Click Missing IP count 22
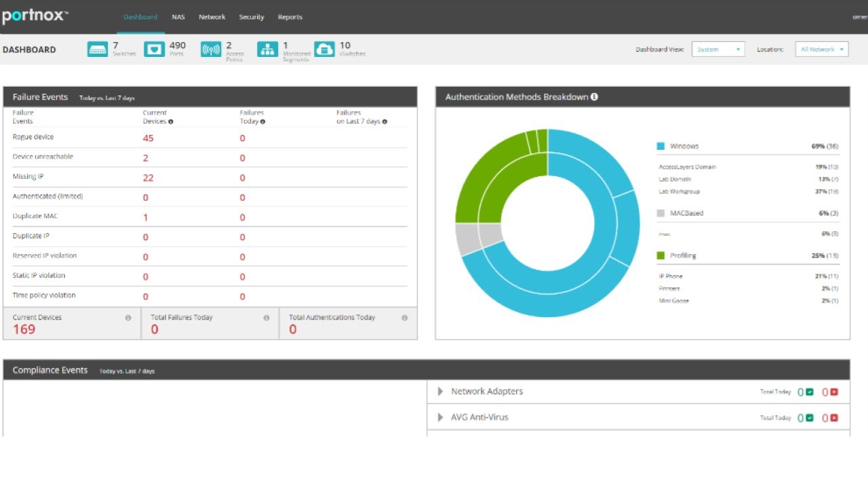The width and height of the screenshot is (868, 488). tap(148, 178)
